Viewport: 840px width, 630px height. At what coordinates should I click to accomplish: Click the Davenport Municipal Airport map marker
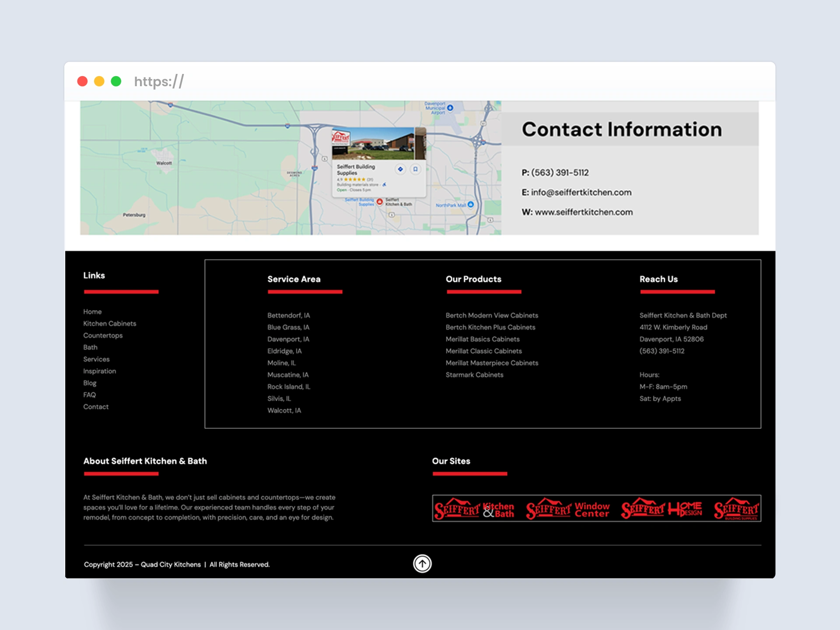click(450, 108)
